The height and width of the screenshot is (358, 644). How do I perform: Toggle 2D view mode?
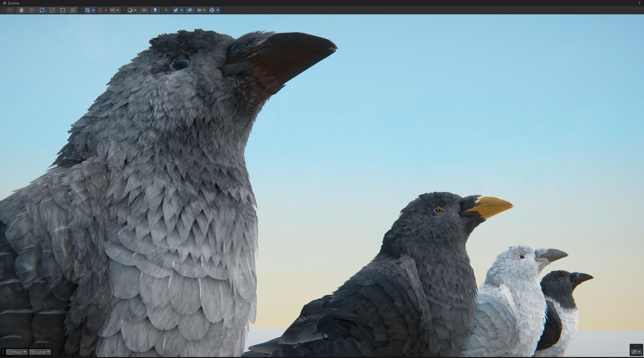click(x=144, y=10)
